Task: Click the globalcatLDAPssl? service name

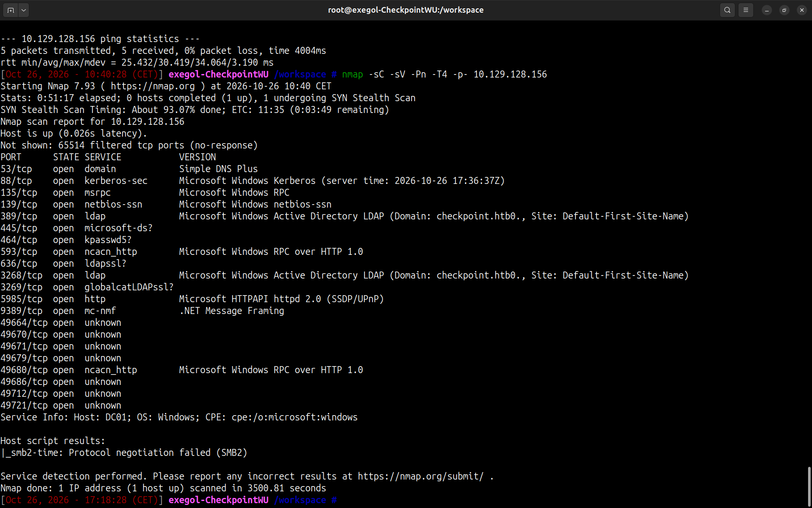Action: [129, 287]
